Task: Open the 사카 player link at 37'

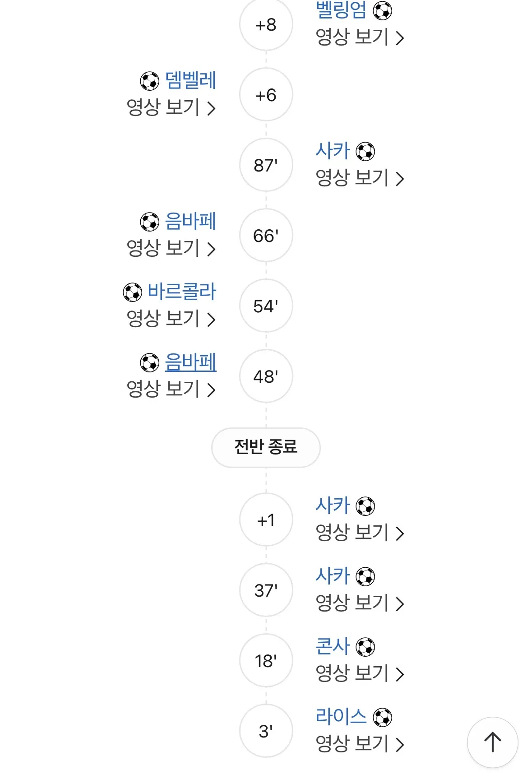Action: (x=333, y=575)
